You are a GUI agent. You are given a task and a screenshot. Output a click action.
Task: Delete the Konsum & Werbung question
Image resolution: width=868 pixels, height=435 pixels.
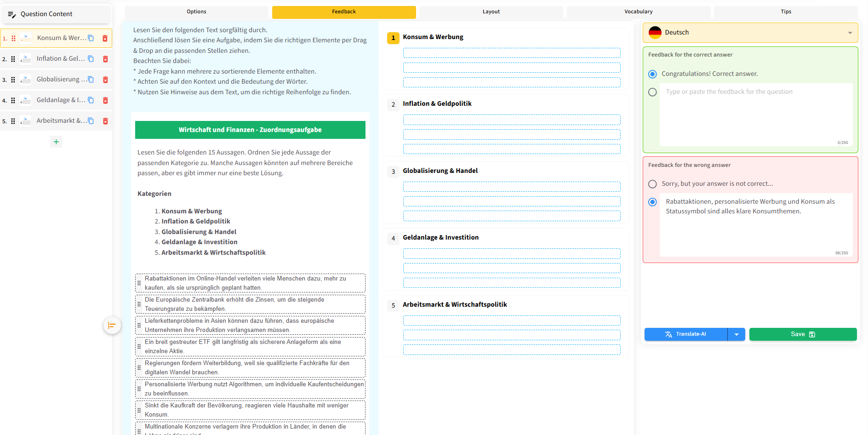click(105, 38)
